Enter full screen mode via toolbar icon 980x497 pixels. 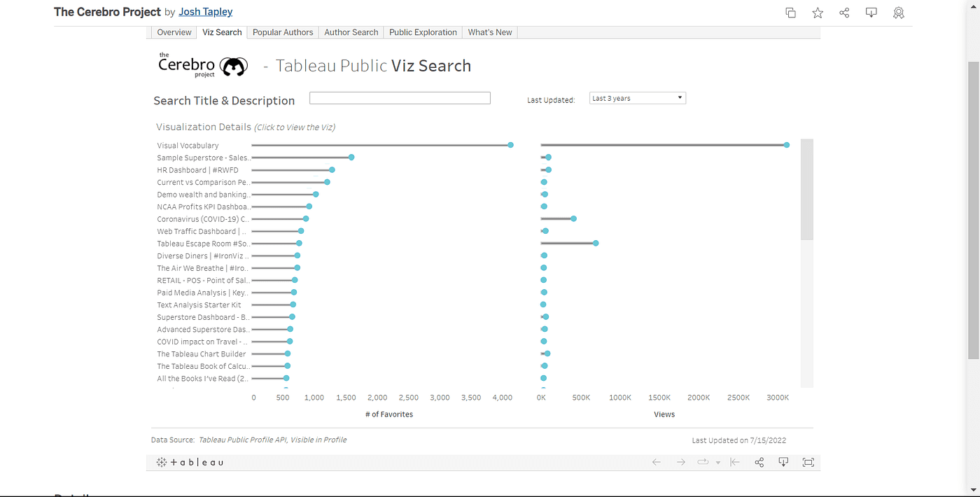click(808, 462)
